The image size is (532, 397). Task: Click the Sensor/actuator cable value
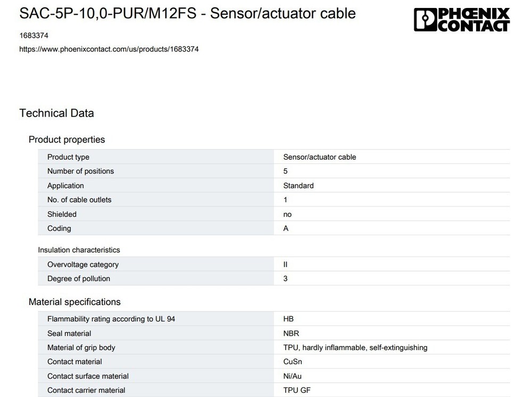coord(320,157)
